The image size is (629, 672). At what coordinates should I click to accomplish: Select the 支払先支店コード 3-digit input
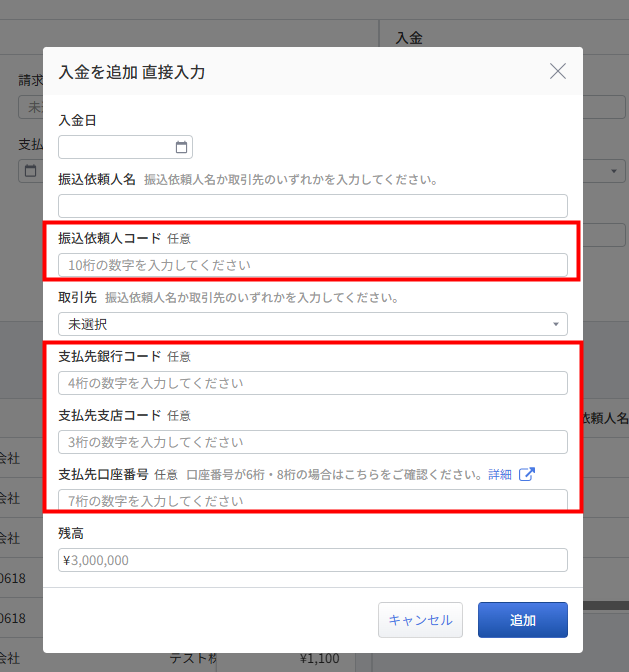[312, 442]
